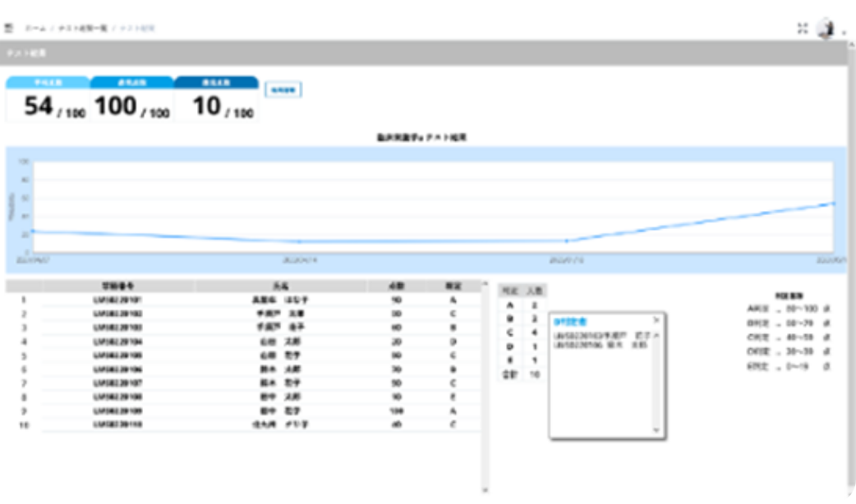856x504 pixels.
Task: Close the B判定者 popup with the X
Action: 656,319
